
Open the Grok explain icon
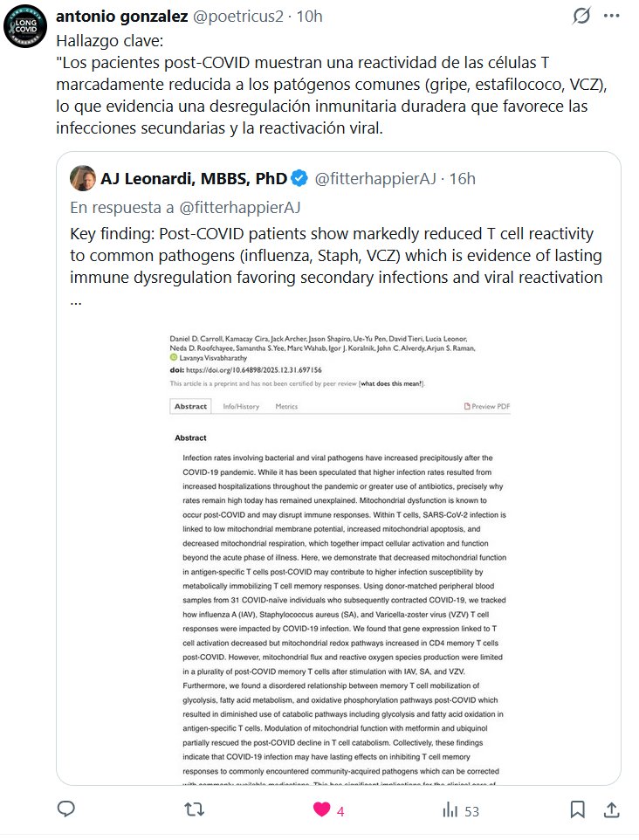tap(581, 16)
